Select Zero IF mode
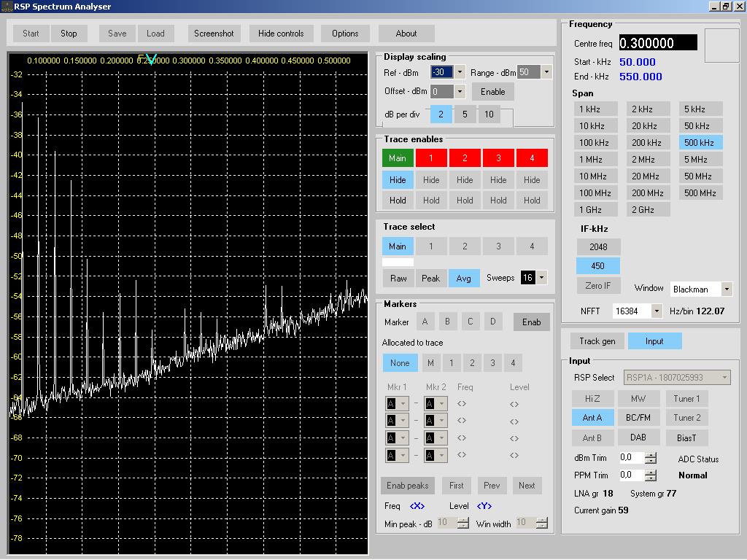The height and width of the screenshot is (560, 747). [x=598, y=286]
